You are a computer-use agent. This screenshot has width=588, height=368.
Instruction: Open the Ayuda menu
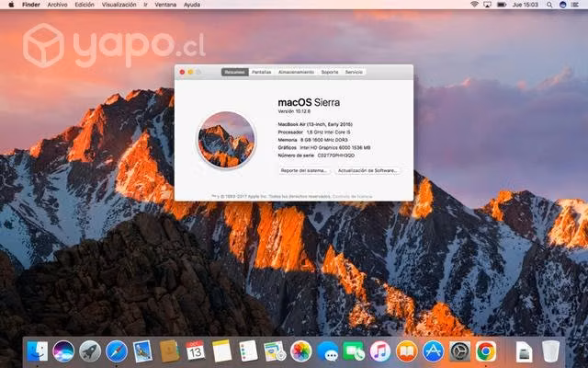192,5
